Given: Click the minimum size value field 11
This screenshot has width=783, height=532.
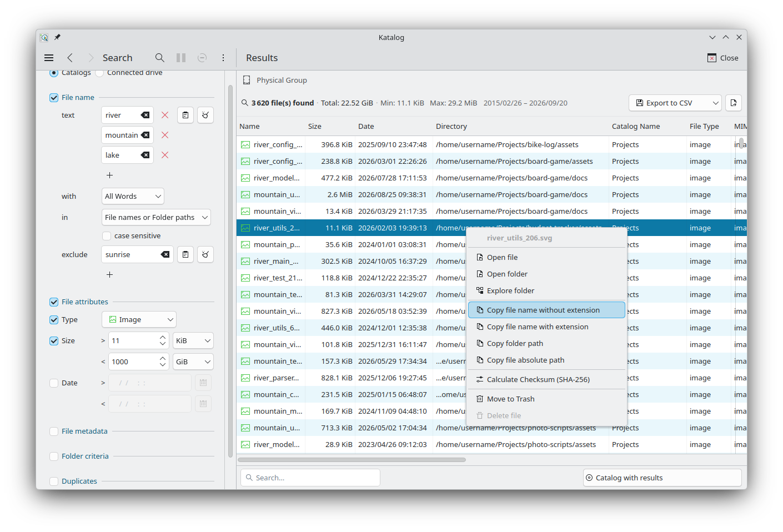Looking at the screenshot, I should point(133,340).
